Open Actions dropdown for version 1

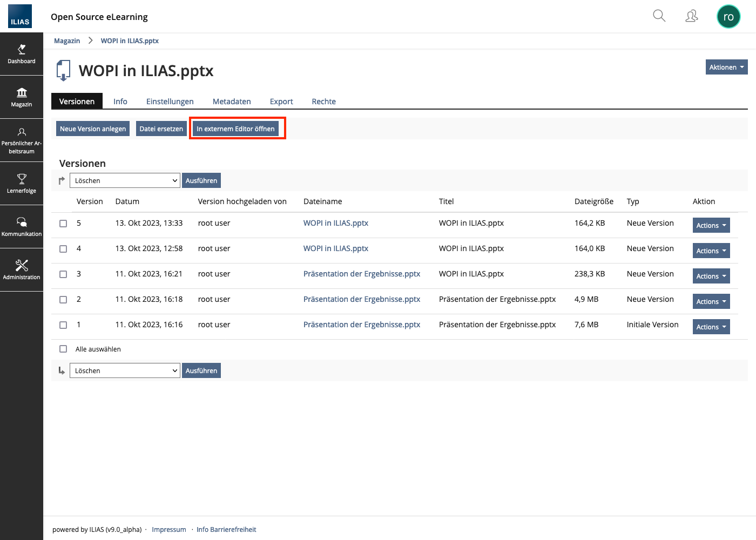(x=711, y=327)
